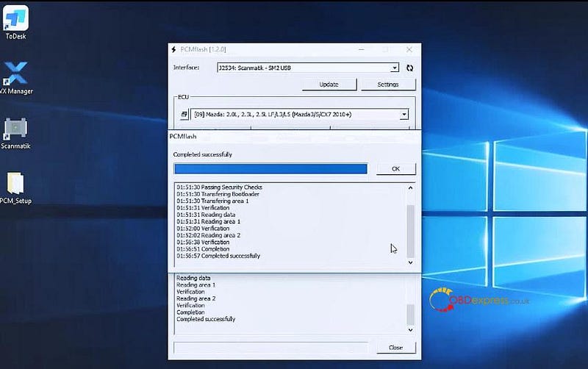588x369 pixels.
Task: Select log line '01:56:38 Verification'
Action: [x=203, y=243]
